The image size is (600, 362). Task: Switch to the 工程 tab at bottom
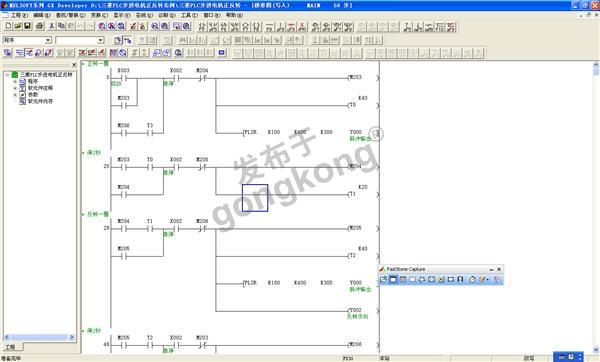pyautogui.click(x=11, y=347)
